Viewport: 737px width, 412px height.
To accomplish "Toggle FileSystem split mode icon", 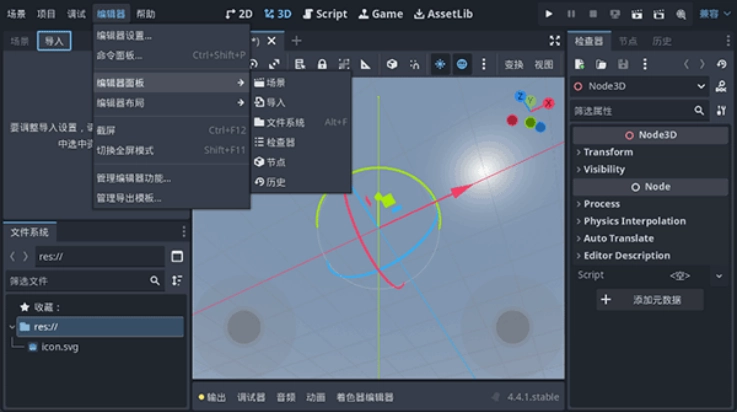I will click(x=177, y=257).
